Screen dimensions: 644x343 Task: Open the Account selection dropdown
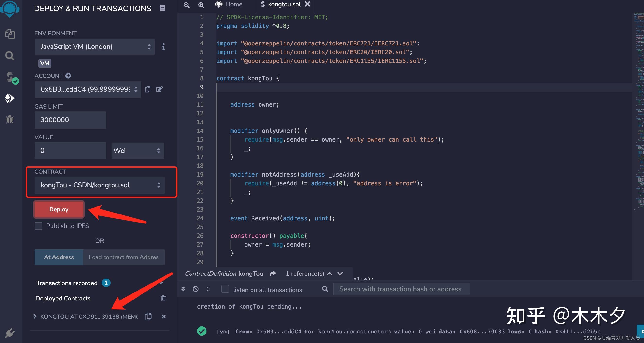pyautogui.click(x=88, y=89)
